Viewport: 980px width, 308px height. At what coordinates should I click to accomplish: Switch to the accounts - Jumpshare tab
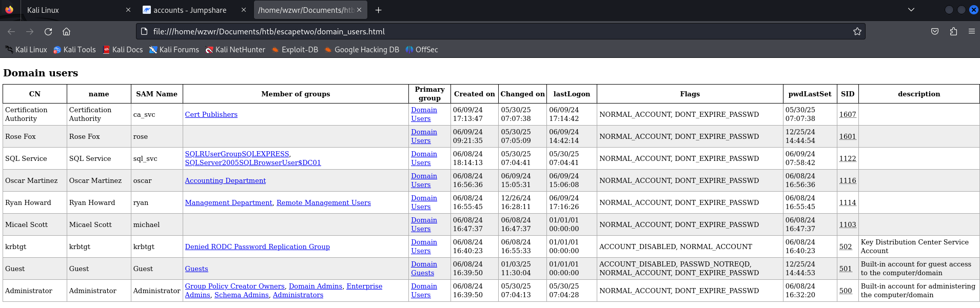click(x=189, y=10)
